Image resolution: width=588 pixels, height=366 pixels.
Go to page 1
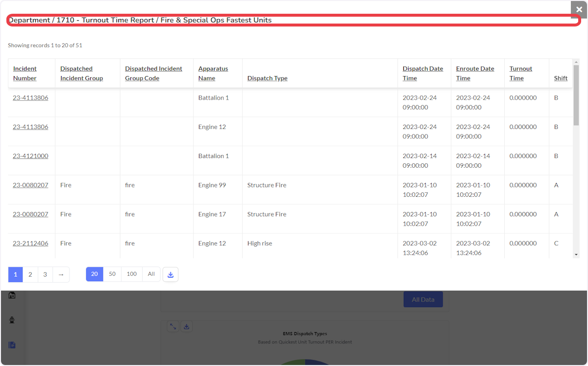15,274
